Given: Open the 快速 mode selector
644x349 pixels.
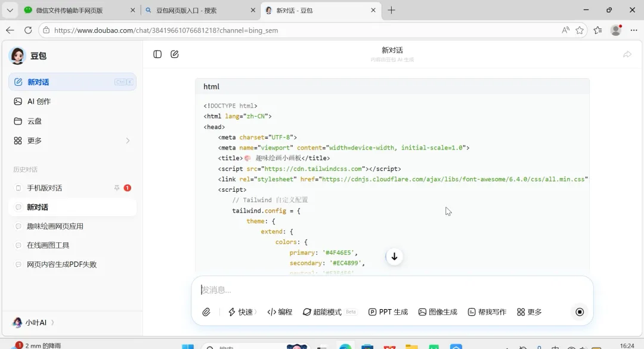Looking at the screenshot, I should point(242,312).
